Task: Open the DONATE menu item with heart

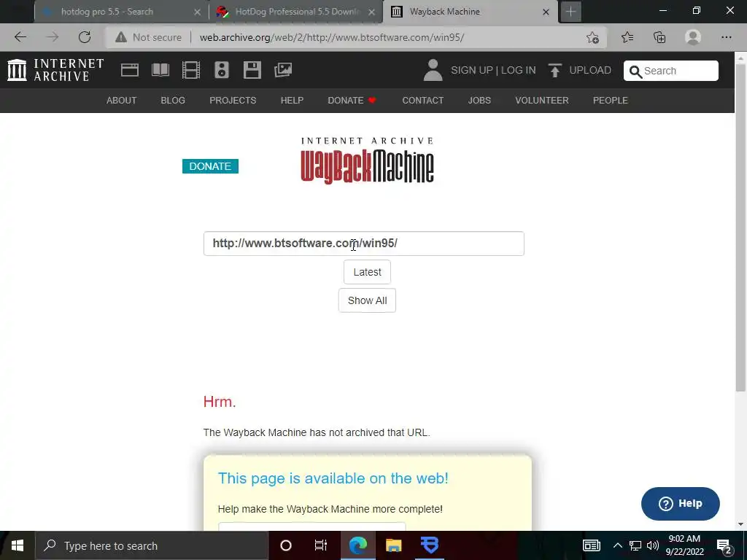Action: point(352,101)
